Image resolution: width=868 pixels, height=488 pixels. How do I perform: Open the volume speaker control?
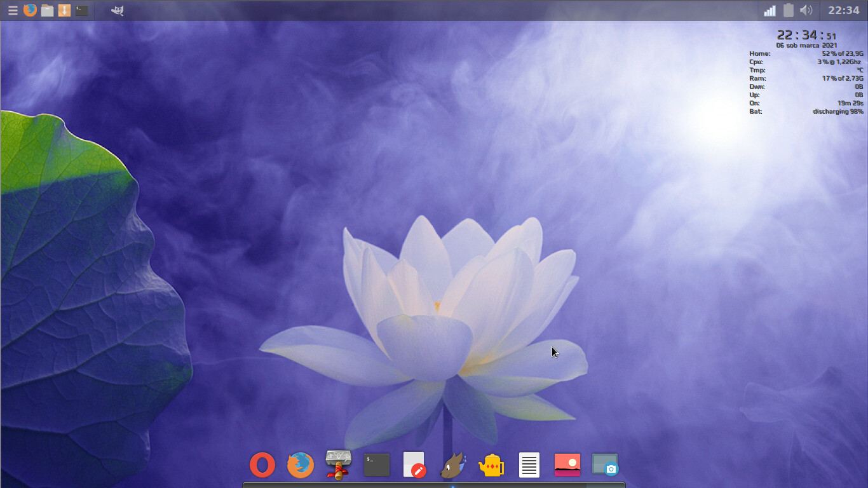(806, 10)
